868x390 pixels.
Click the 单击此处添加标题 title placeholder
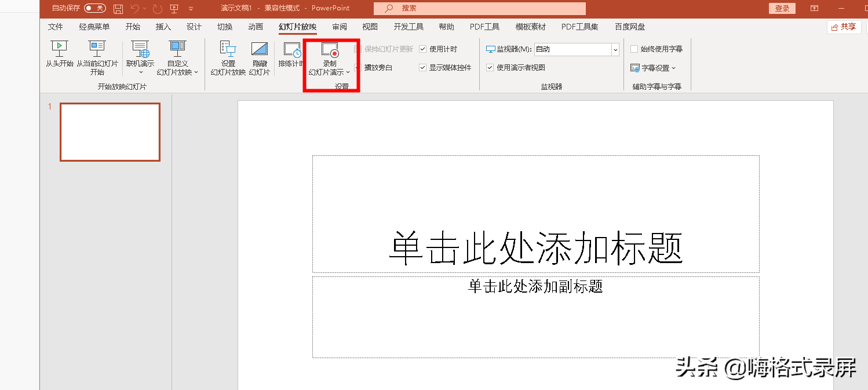(536, 214)
